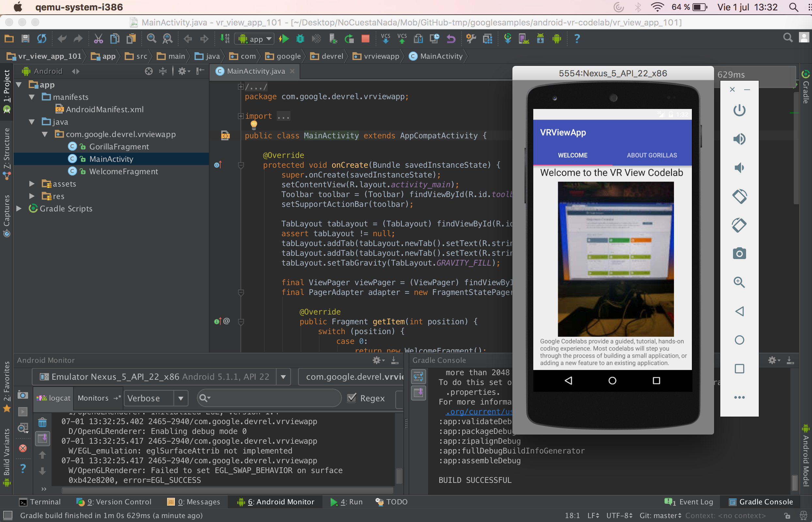Open the .org/current link in Gradle Console
Image resolution: width=812 pixels, height=522 pixels.
(479, 411)
